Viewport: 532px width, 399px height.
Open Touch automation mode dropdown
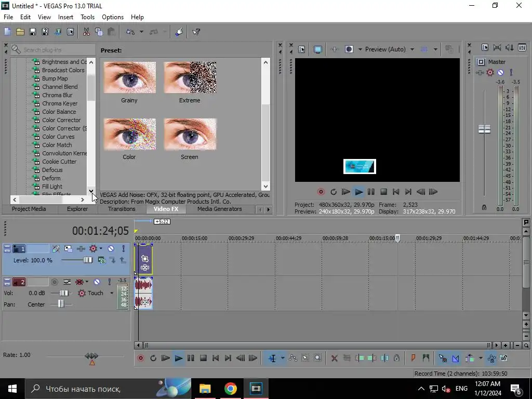click(x=112, y=293)
